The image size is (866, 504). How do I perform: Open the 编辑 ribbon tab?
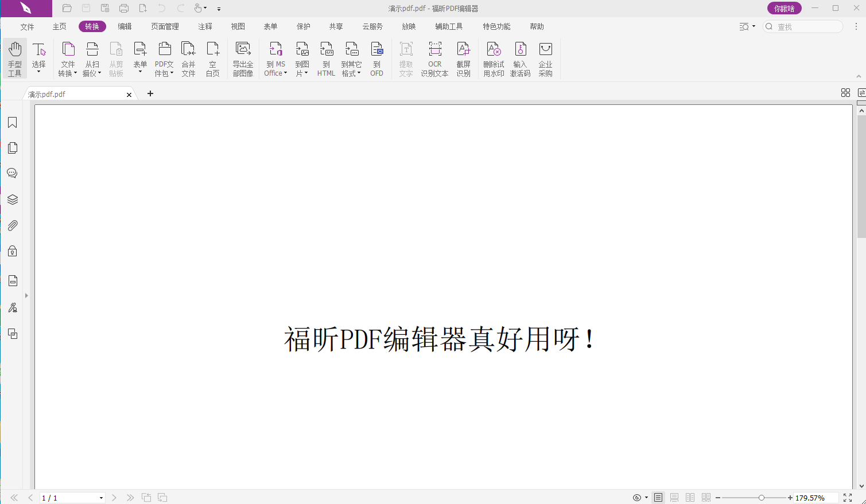click(x=125, y=26)
